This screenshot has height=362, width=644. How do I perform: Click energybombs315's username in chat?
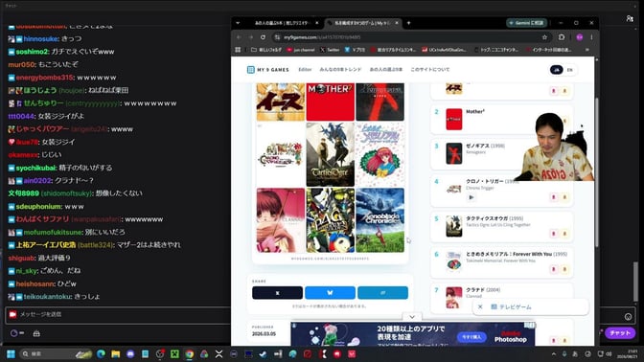point(44,78)
